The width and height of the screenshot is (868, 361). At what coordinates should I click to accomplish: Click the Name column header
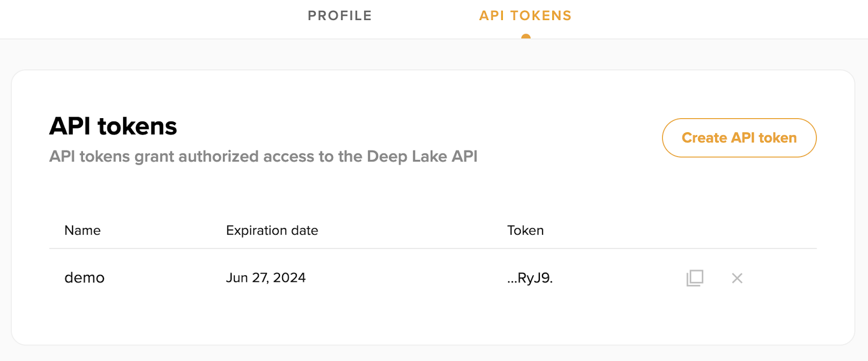(82, 230)
